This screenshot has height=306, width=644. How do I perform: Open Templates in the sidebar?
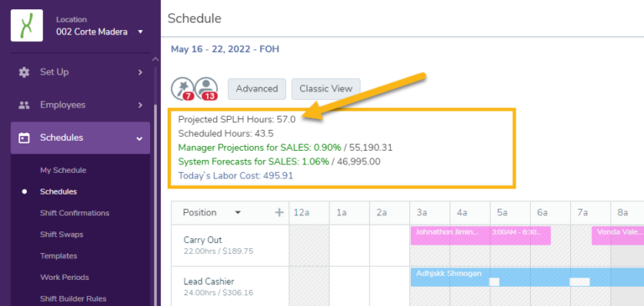pos(59,256)
